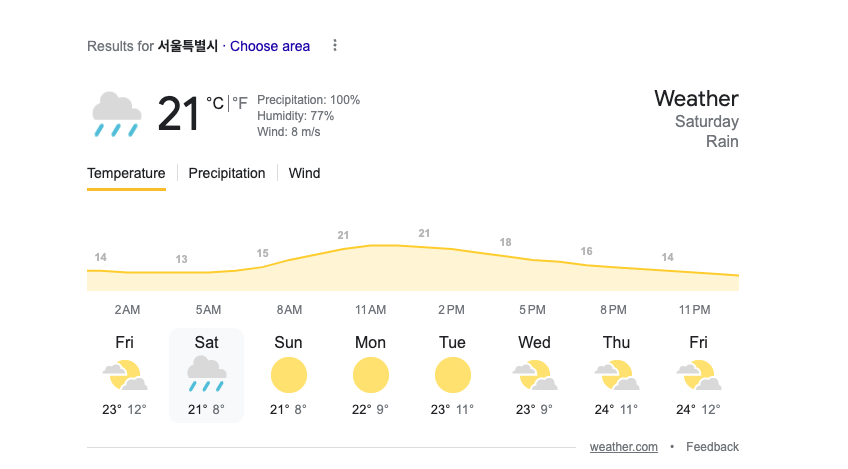Image resolution: width=848 pixels, height=469 pixels.
Task: Switch to the Precipitation tab
Action: (x=227, y=173)
